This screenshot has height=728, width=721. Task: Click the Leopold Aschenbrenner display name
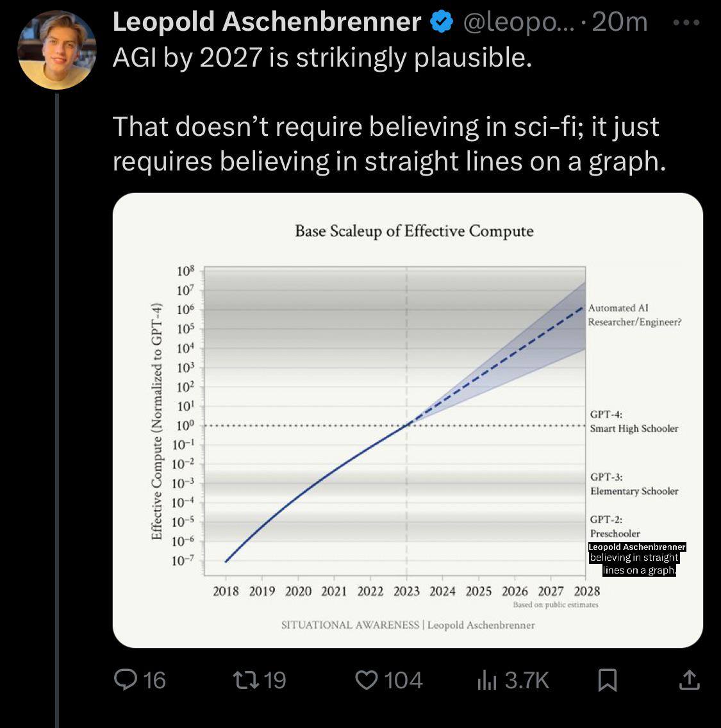pyautogui.click(x=267, y=22)
